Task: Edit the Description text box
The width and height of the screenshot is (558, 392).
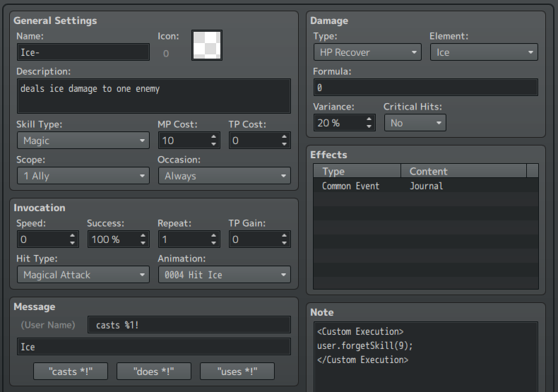Action: click(x=154, y=96)
